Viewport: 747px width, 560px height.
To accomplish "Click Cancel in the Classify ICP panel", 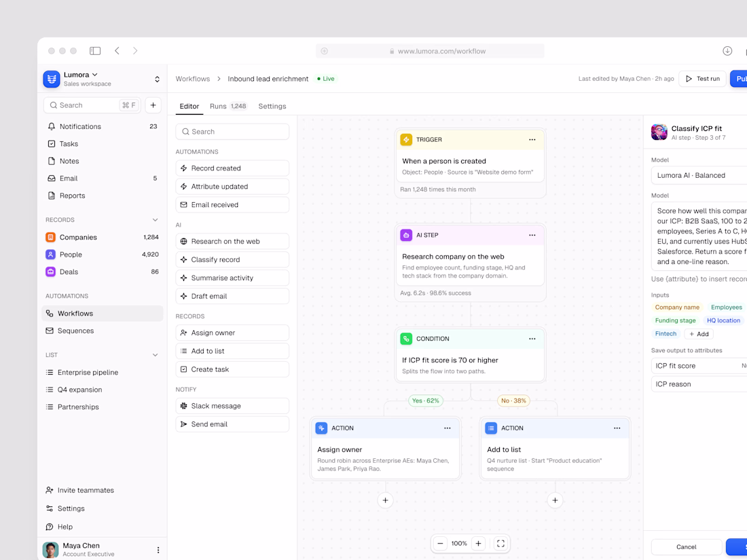I will [x=686, y=546].
